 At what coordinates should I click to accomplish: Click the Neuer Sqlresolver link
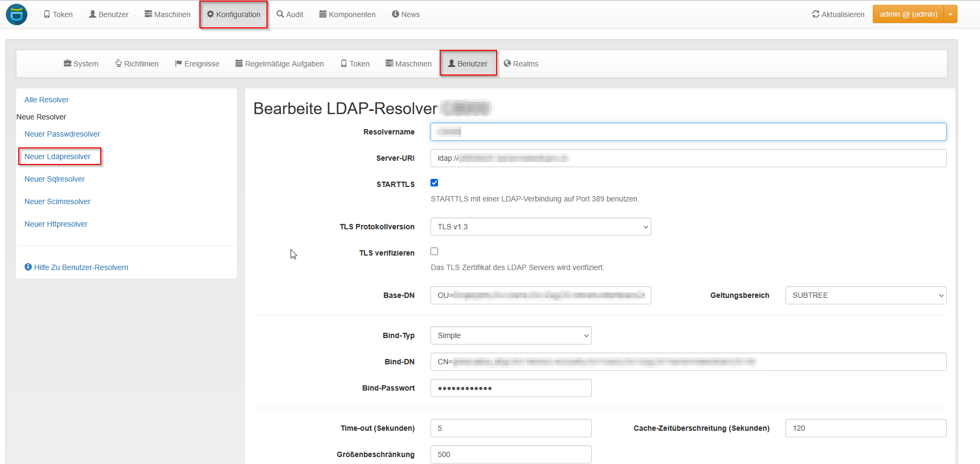55,179
